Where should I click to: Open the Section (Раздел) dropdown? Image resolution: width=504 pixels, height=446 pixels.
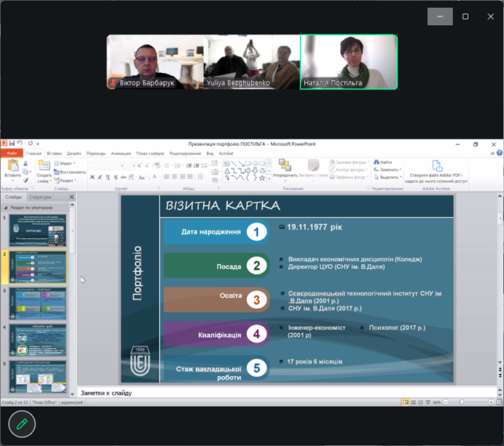[65, 180]
